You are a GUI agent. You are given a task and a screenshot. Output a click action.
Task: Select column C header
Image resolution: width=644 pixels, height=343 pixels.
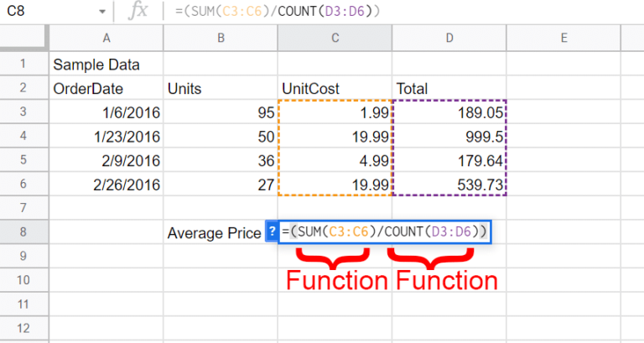(335, 39)
